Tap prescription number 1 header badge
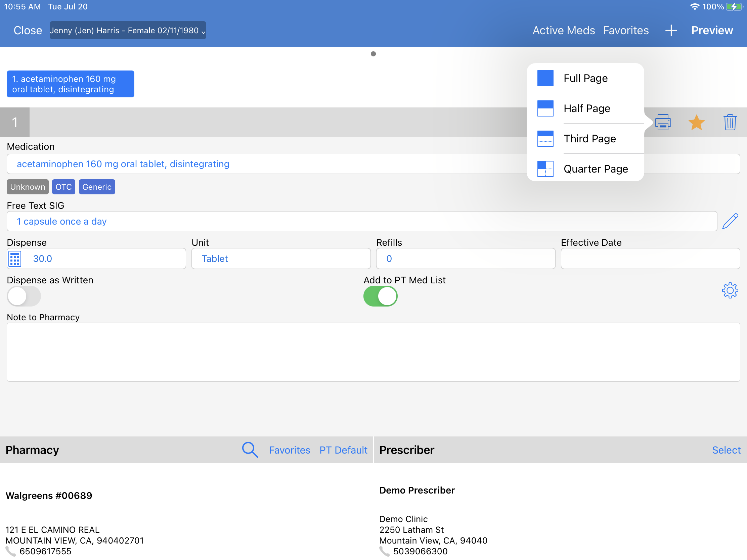 click(14, 122)
